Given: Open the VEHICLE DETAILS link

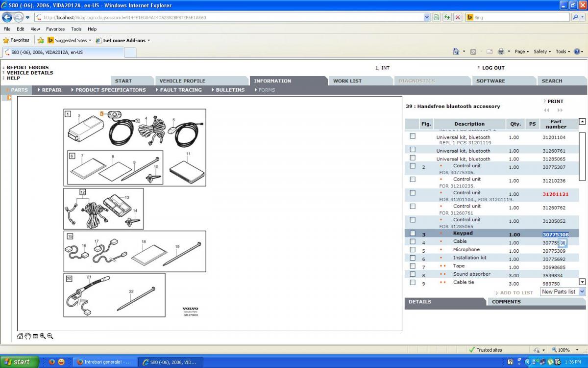Looking at the screenshot, I should pyautogui.click(x=30, y=73).
